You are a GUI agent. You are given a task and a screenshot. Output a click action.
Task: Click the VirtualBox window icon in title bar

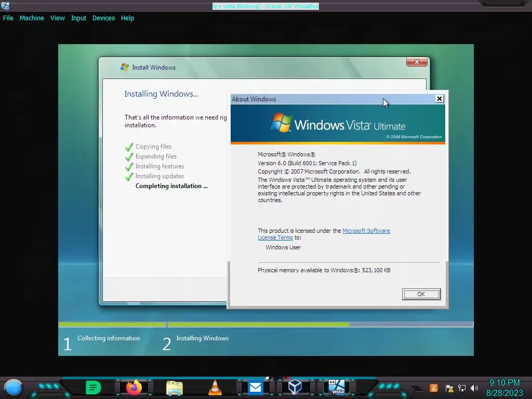5,6
